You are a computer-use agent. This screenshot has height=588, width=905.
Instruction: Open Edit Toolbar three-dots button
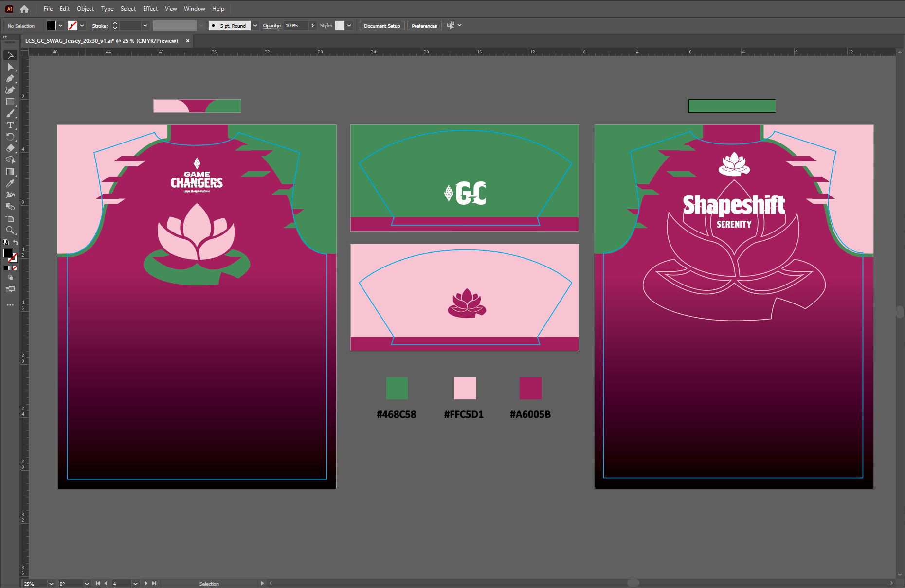coord(10,305)
